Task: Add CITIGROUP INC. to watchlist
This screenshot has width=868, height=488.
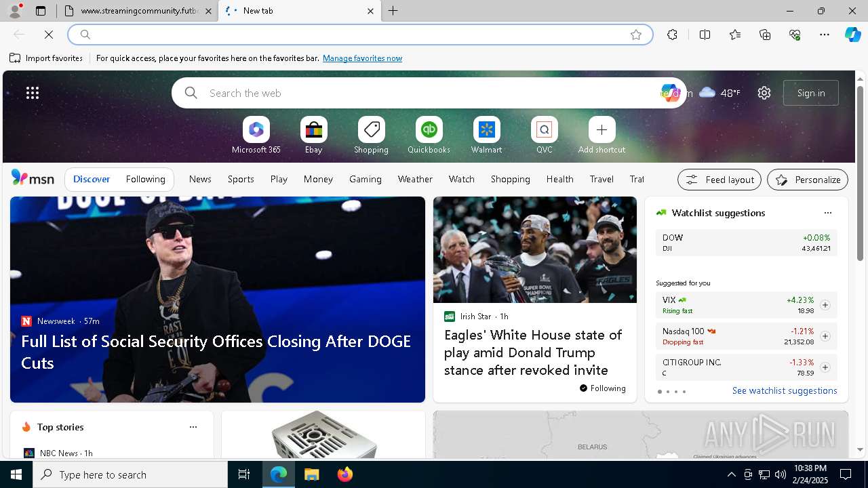Action: pos(825,367)
